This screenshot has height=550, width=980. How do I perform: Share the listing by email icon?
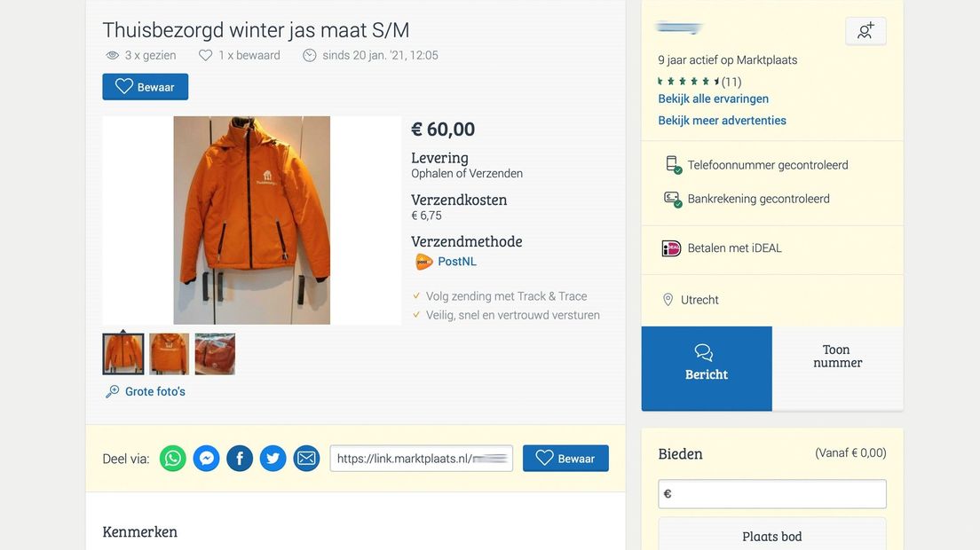pos(306,459)
